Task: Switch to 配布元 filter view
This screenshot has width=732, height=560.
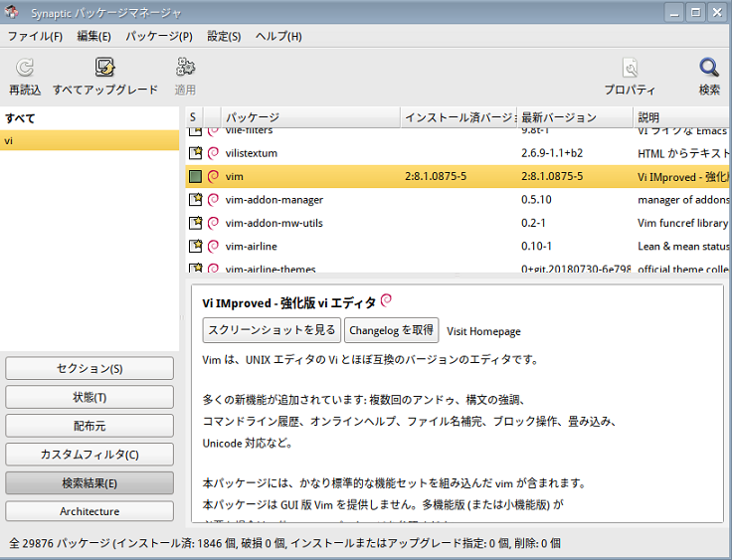Action: [x=90, y=426]
